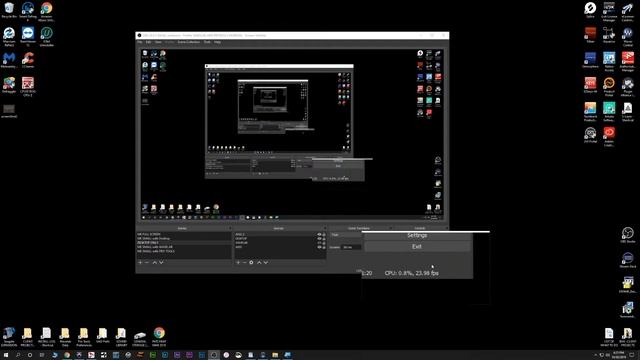Toggle visibility eye of first source
This screenshot has height=360, width=640.
click(x=320, y=235)
